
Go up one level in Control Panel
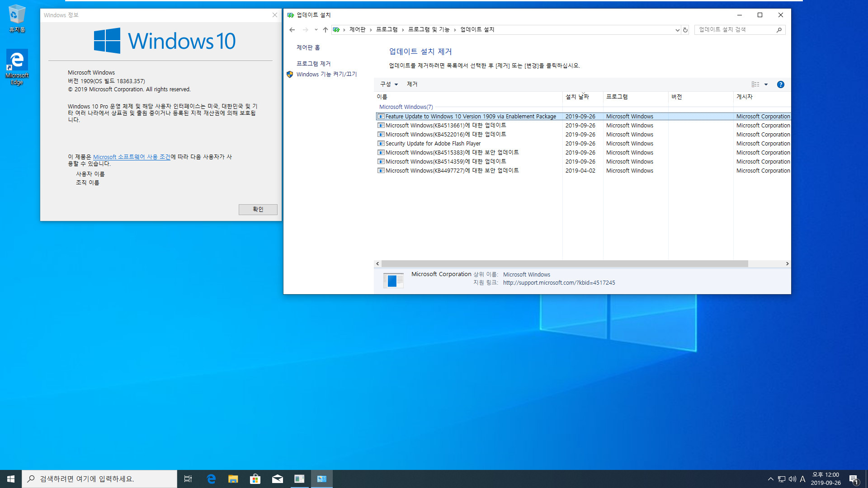point(325,30)
